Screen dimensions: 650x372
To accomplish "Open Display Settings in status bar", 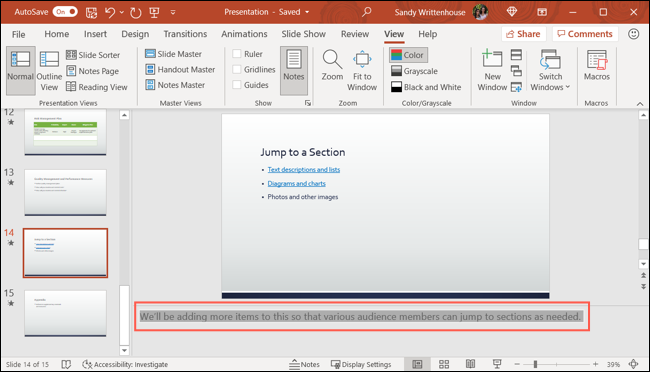I will 361,364.
